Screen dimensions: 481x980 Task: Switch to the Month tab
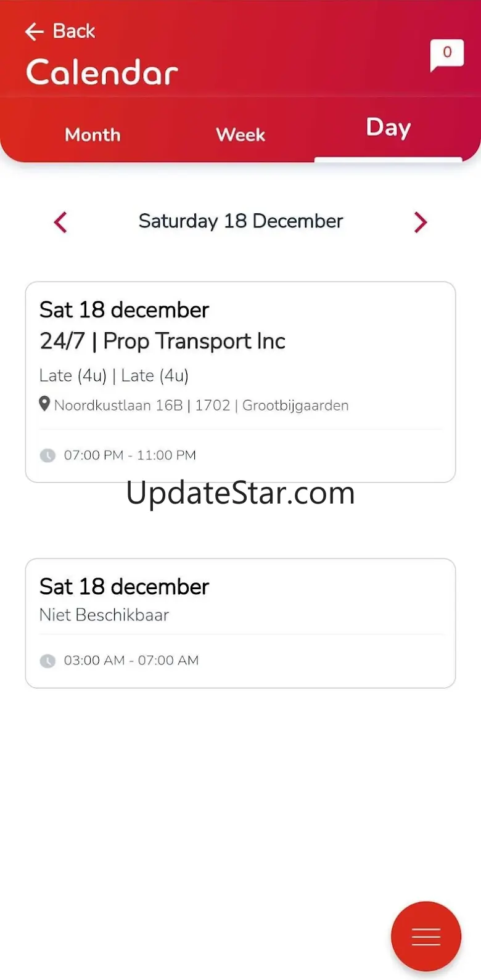(92, 135)
